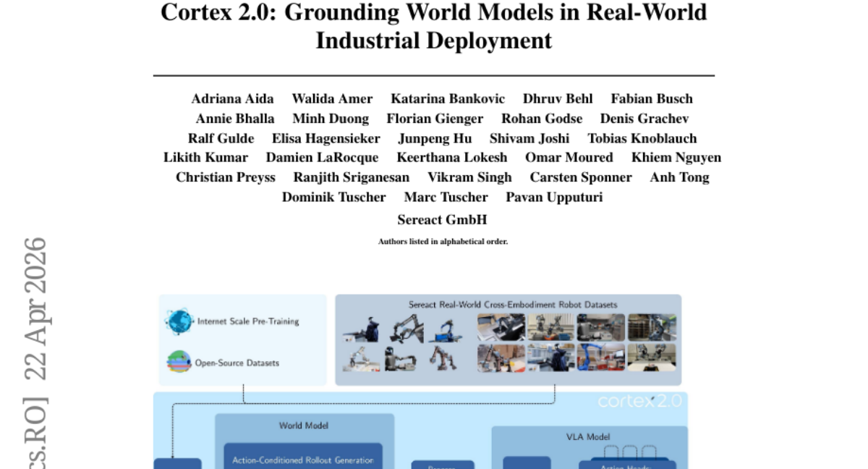Click the Internet Scale Pre-Training label

click(248, 321)
